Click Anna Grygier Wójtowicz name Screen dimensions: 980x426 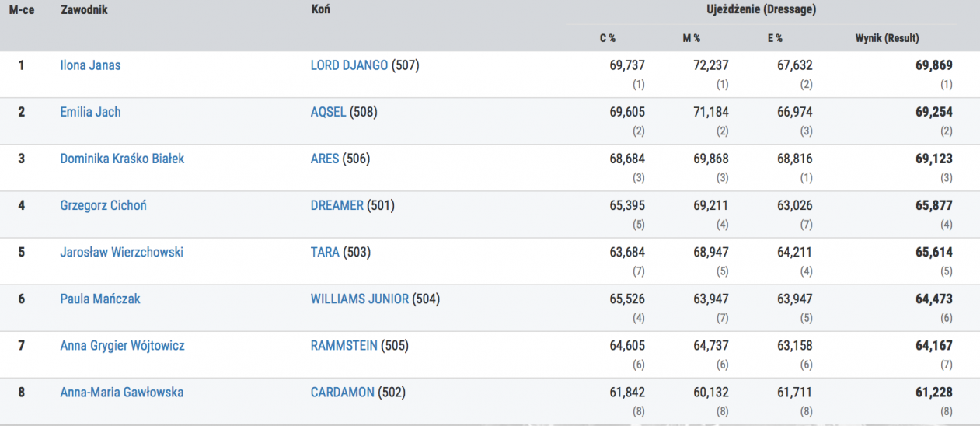tap(122, 345)
